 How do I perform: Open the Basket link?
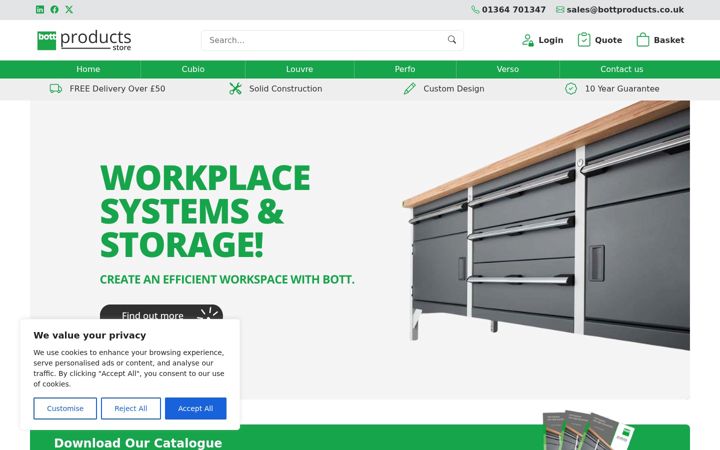click(669, 40)
